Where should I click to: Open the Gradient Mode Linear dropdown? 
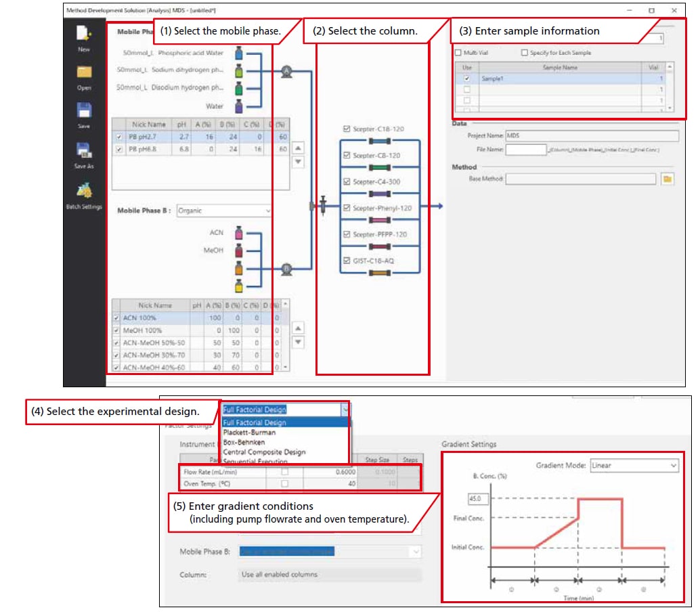pyautogui.click(x=633, y=466)
